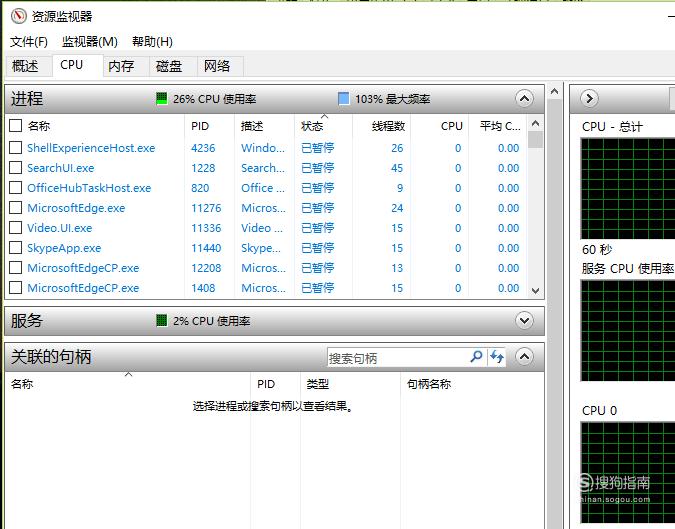Check MicrosoftEdgeCP.exe PID 12208 box
The image size is (675, 529).
[x=15, y=268]
